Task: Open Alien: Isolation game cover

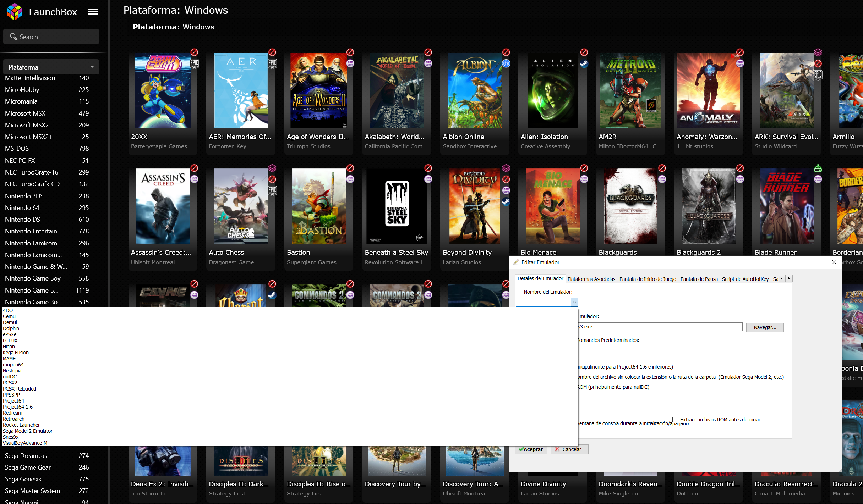Action: point(552,91)
